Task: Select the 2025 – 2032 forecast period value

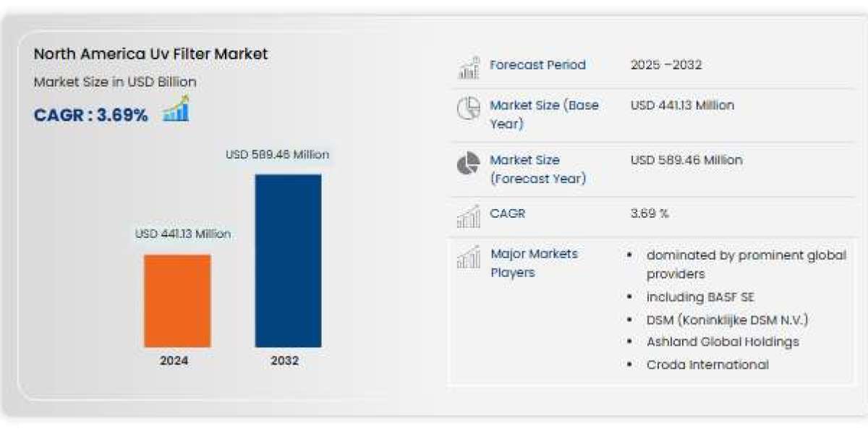Action: coord(665,65)
